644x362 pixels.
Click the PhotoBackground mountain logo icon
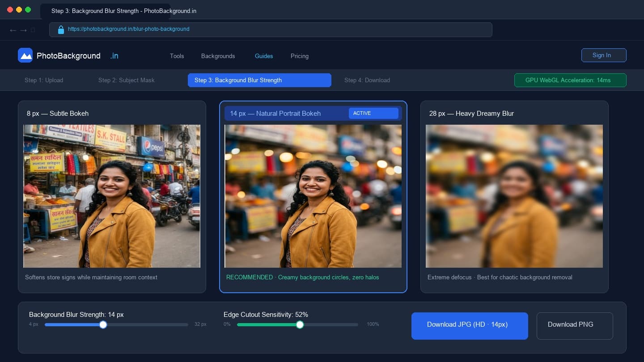click(25, 55)
